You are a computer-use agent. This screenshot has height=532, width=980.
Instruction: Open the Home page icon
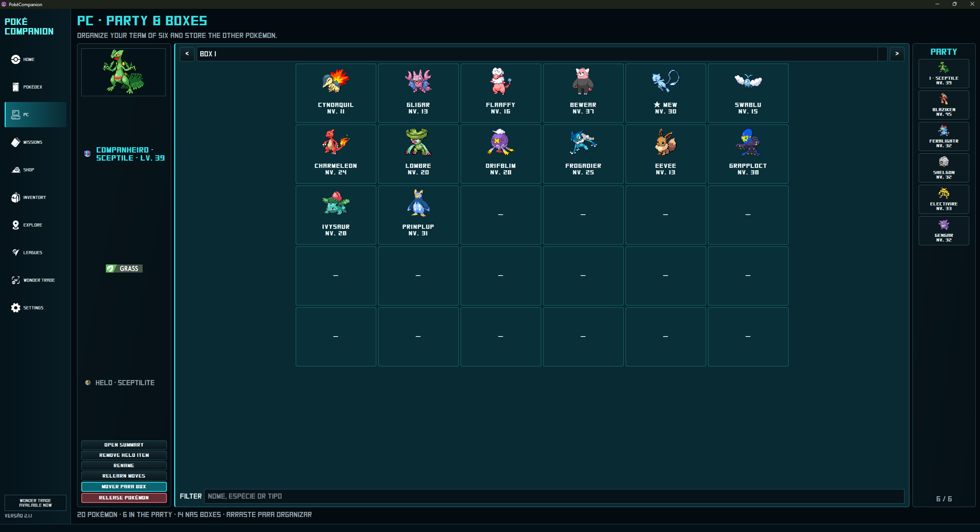pyautogui.click(x=15, y=59)
